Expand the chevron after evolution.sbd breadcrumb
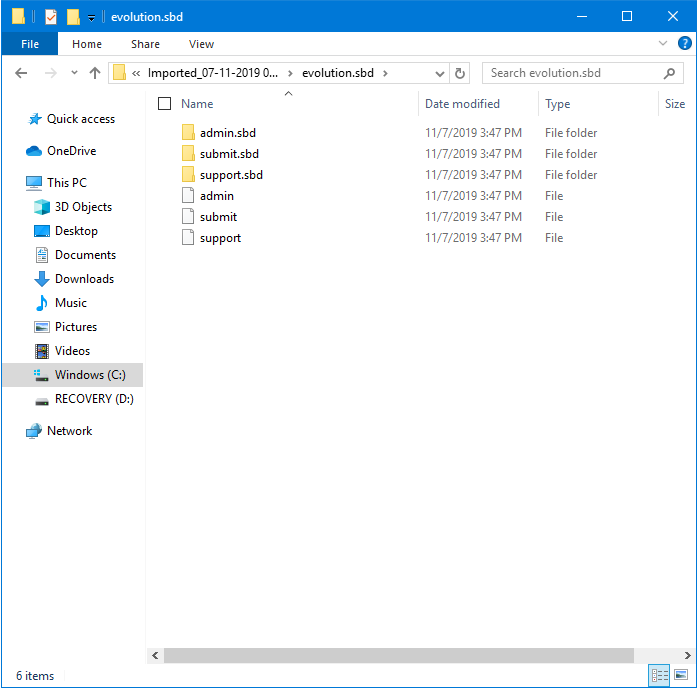The height and width of the screenshot is (689, 698). point(386,73)
